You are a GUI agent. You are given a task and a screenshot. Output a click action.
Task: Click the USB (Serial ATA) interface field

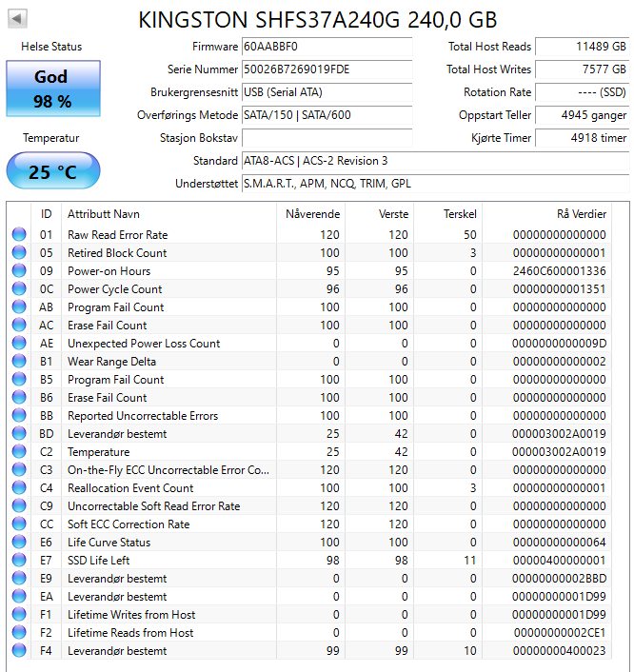(x=327, y=92)
